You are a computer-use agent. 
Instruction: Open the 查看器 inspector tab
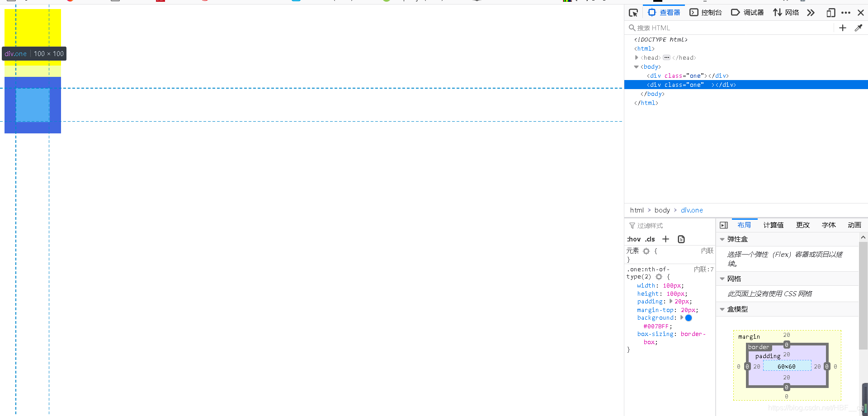click(x=664, y=13)
